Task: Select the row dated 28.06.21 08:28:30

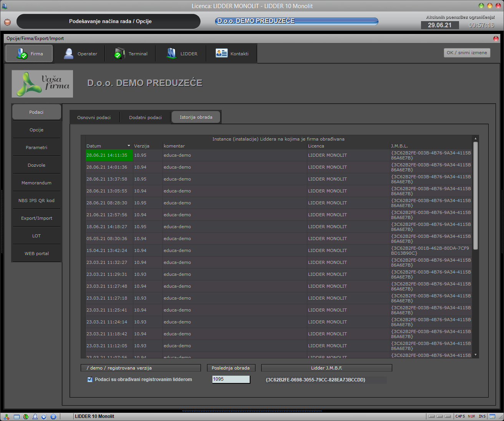Action: click(279, 203)
